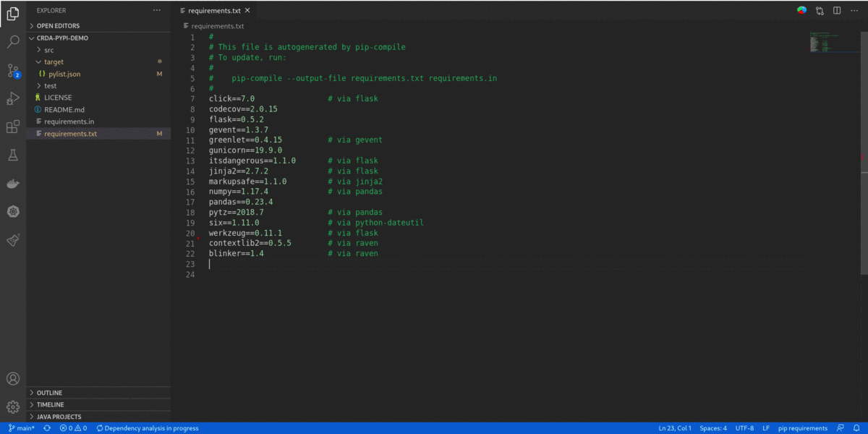This screenshot has height=434, width=868.
Task: Open the Run and Debug view
Action: 13,98
